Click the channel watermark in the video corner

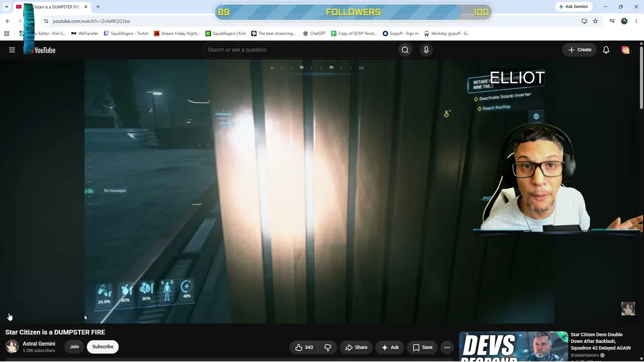click(628, 309)
